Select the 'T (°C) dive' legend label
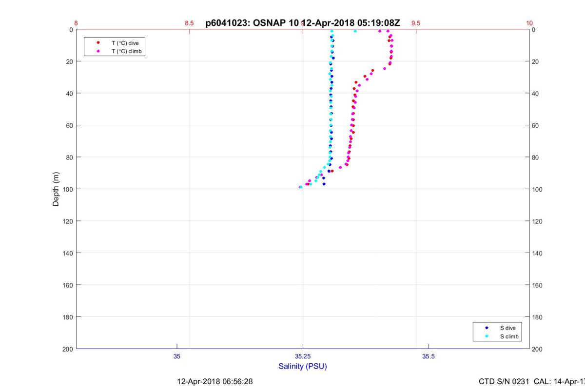The image size is (585, 392). [x=125, y=43]
